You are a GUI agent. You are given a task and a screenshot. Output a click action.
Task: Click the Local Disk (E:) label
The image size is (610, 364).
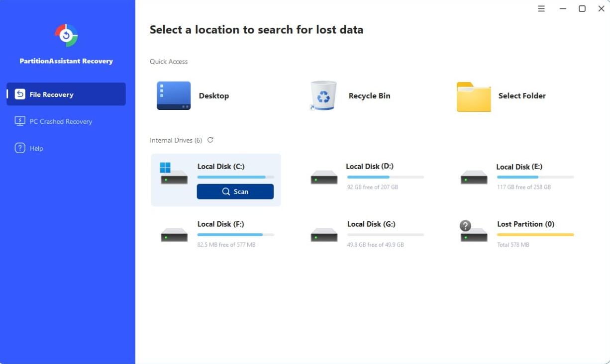pos(519,167)
